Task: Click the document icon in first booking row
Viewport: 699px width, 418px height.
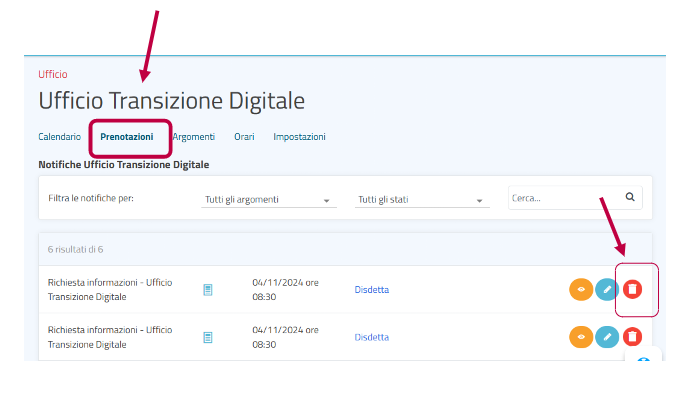Action: coord(208,290)
